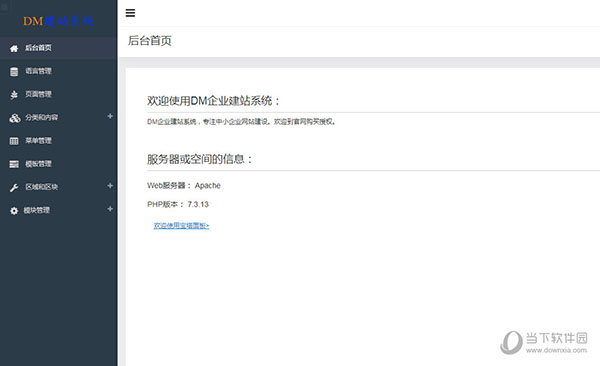Viewport: 600px width, 366px height.
Task: Click the hamburger menu toggle icon
Action: pyautogui.click(x=130, y=13)
